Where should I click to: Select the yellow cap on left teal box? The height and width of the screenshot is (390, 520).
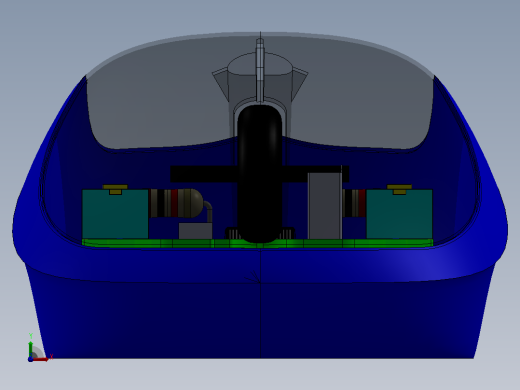(x=115, y=189)
